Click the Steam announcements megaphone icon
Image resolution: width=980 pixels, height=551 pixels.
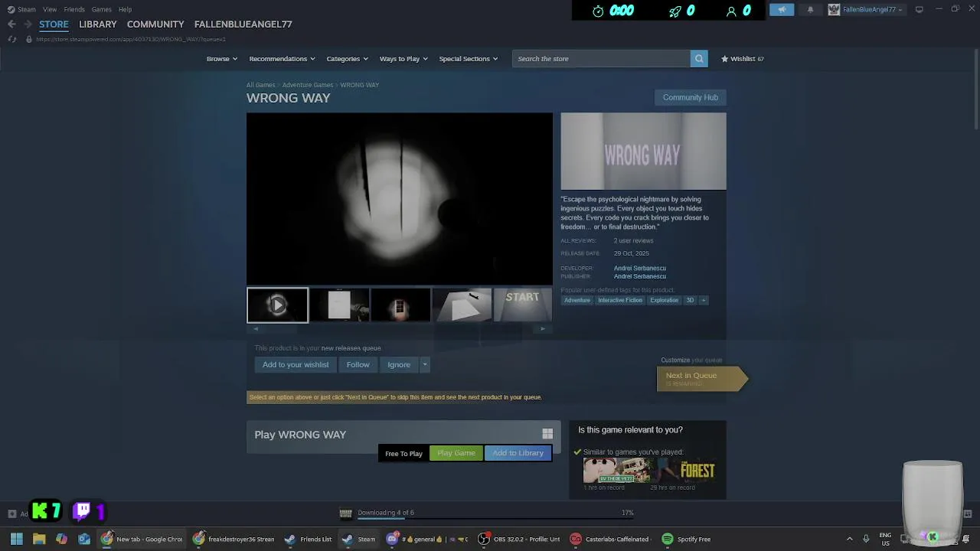coord(782,10)
